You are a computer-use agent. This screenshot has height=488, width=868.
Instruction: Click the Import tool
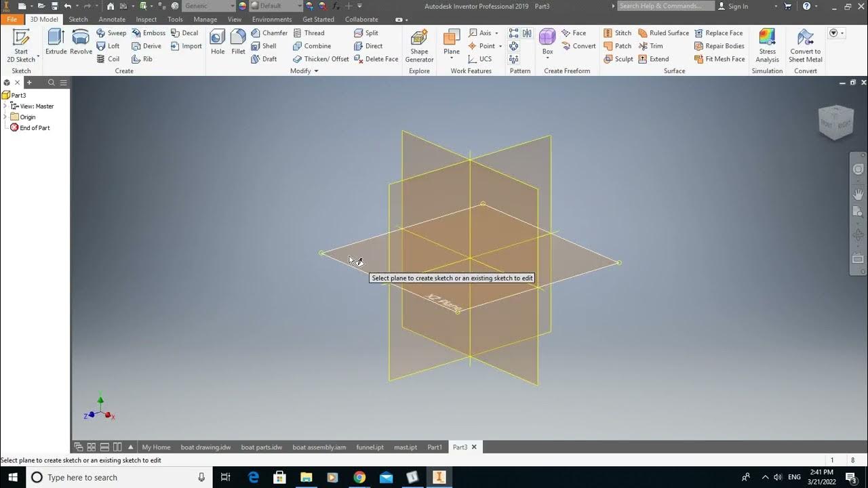pos(186,46)
